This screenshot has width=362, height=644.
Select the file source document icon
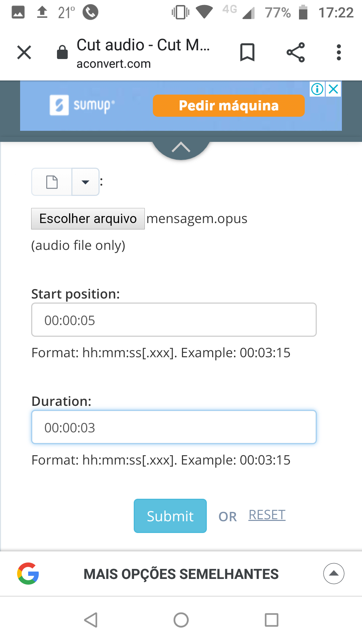pos(52,182)
